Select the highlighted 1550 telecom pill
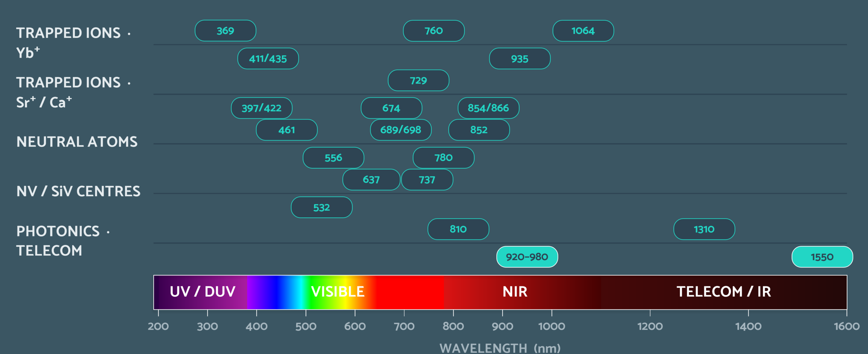The width and height of the screenshot is (868, 354). [822, 257]
